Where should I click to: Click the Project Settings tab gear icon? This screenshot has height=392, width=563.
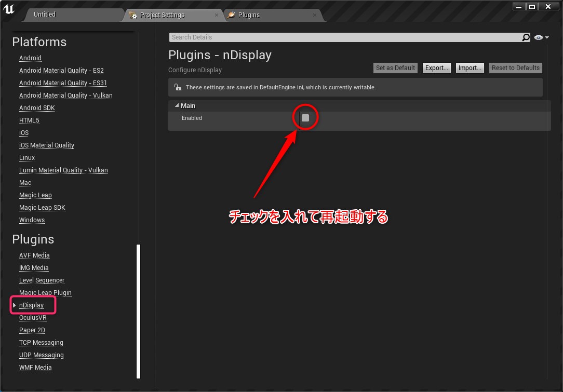[133, 15]
